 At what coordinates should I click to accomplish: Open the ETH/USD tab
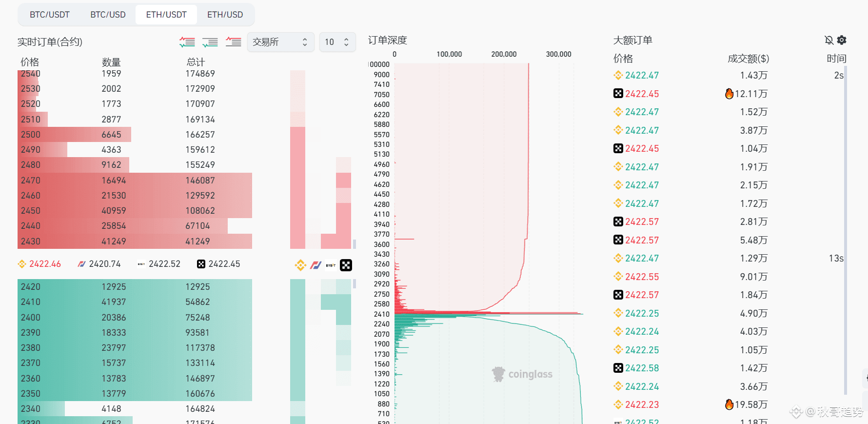pyautogui.click(x=225, y=15)
